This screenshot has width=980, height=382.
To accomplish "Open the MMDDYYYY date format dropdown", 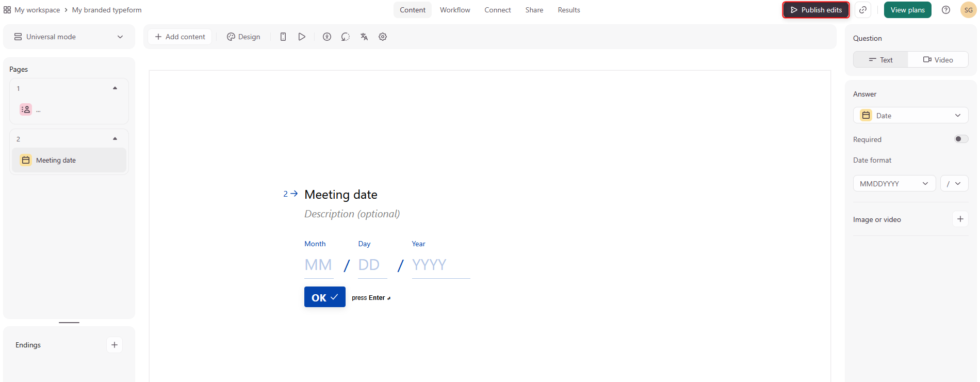I will [894, 184].
